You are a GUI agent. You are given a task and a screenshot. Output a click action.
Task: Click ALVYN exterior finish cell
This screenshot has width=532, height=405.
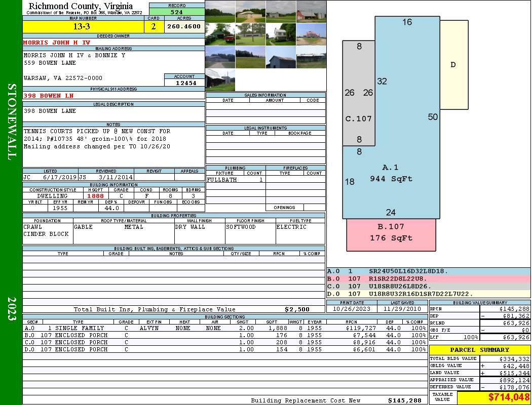point(150,328)
